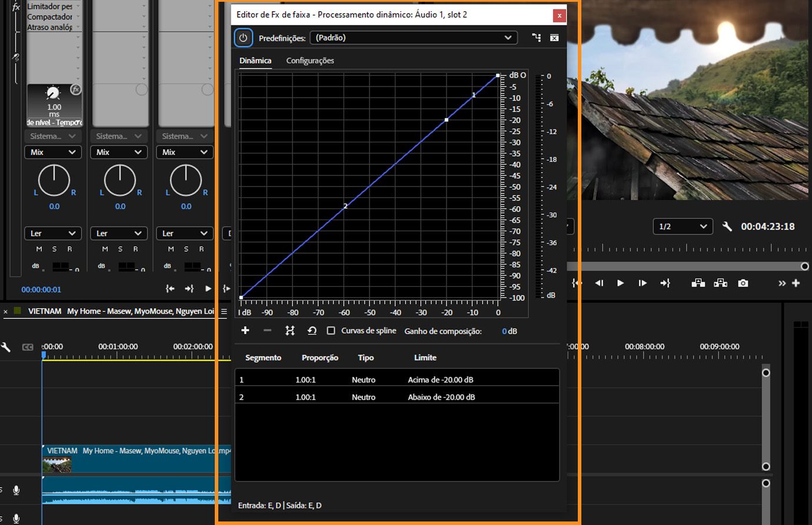Open the 1/2 resolution dropdown
The image size is (812, 525).
pos(683,226)
